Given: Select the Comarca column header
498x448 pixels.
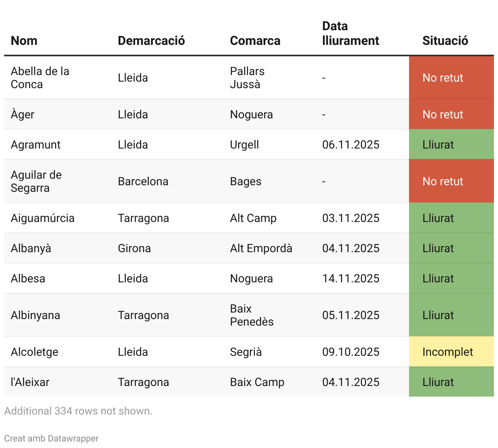Looking at the screenshot, I should (x=255, y=41).
